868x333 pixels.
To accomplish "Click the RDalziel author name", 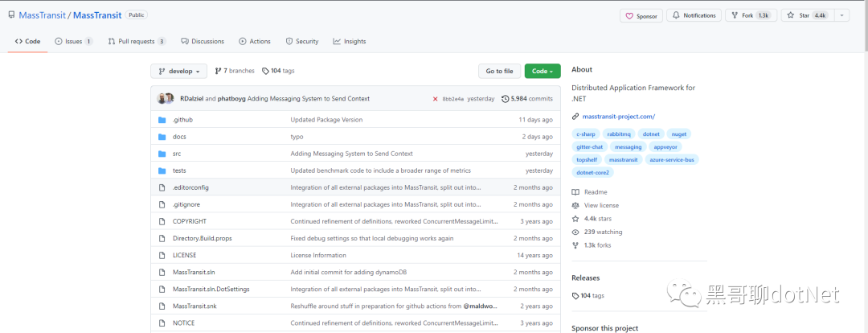I will click(191, 99).
